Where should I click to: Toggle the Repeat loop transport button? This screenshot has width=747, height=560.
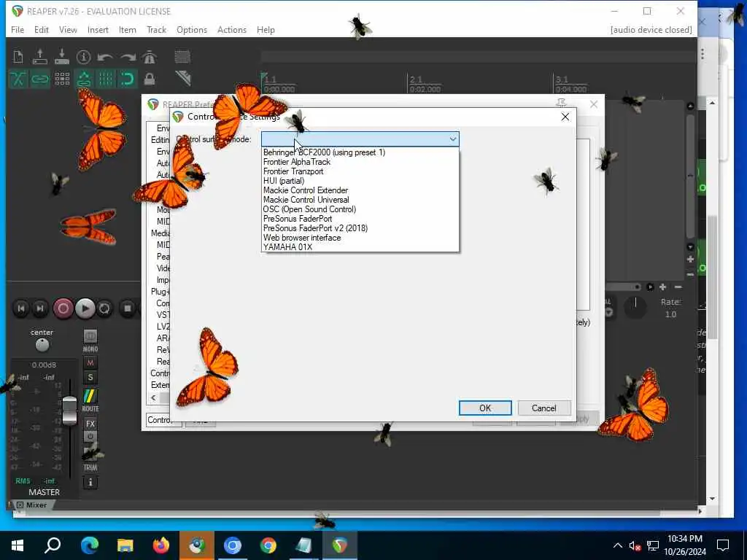tap(104, 308)
